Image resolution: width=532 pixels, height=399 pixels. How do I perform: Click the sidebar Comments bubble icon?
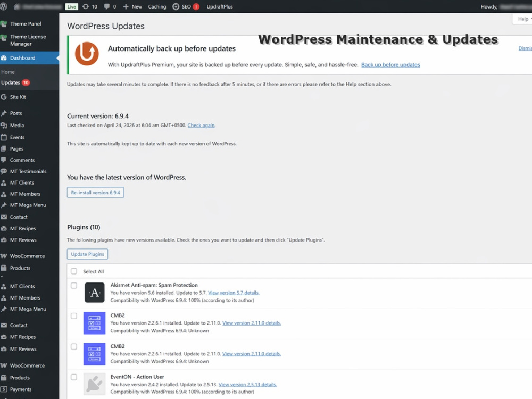point(4,160)
